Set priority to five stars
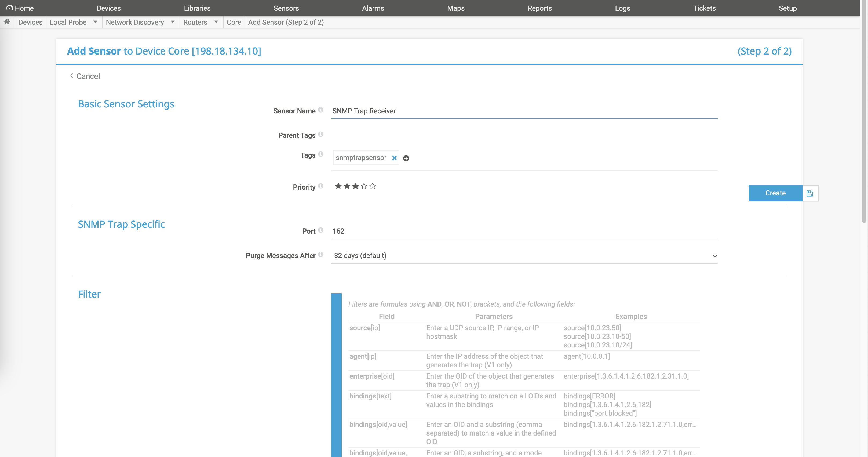Screen dimensions: 868x457 tap(372, 186)
